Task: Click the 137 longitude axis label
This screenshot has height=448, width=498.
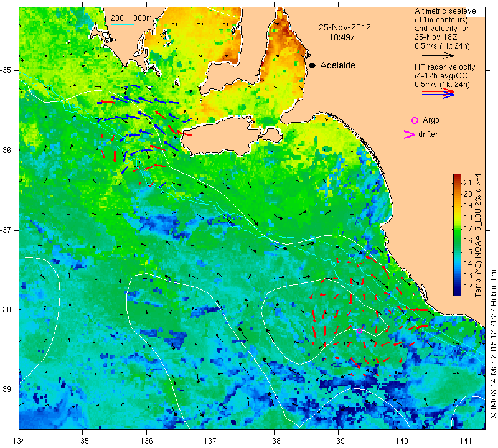Action: (210, 441)
